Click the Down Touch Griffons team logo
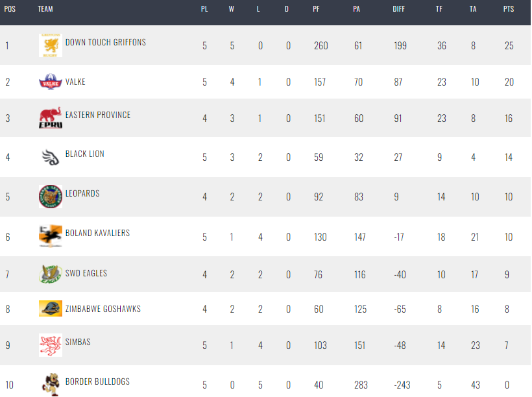 [x=51, y=45]
